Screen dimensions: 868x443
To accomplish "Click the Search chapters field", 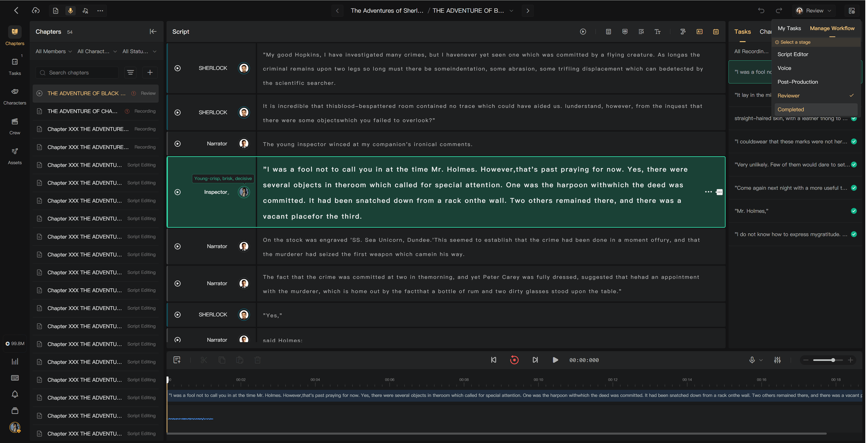I will point(77,72).
